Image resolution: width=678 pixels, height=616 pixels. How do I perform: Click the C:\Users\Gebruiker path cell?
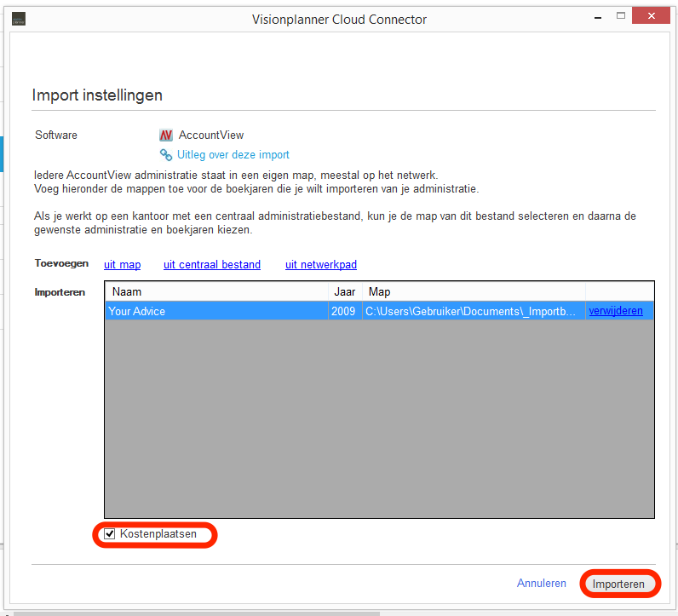point(474,311)
